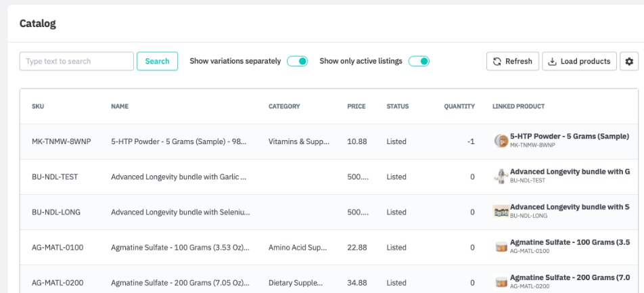Sort by the SKU column header
The width and height of the screenshot is (644, 293).
[x=38, y=107]
